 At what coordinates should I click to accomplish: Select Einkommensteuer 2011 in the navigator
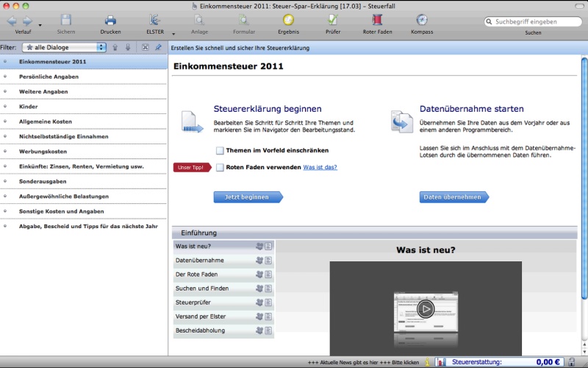click(x=84, y=62)
